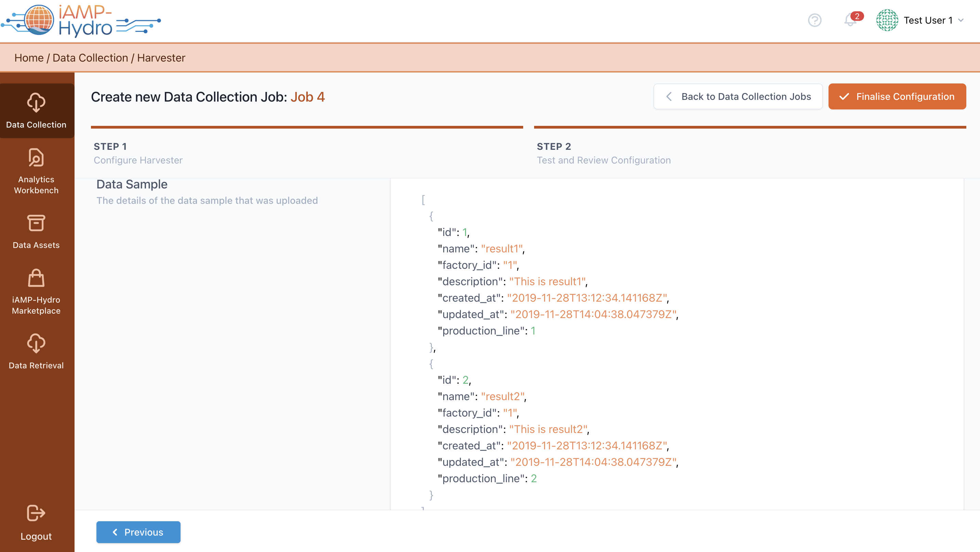Click the Test User 1 avatar
The height and width of the screenshot is (552, 980).
click(x=887, y=20)
